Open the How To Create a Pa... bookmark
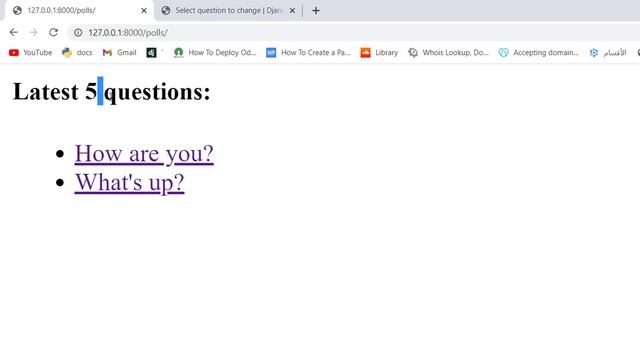The height and width of the screenshot is (360, 640). pyautogui.click(x=308, y=53)
